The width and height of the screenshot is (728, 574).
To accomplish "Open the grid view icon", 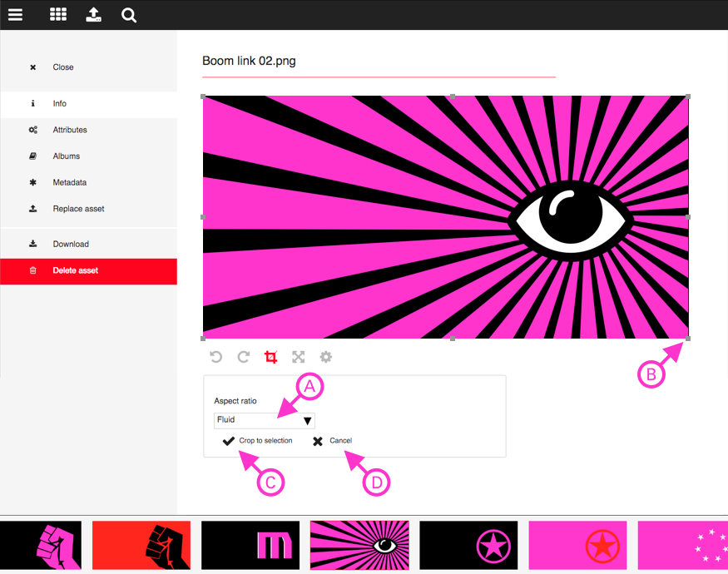I will [58, 14].
